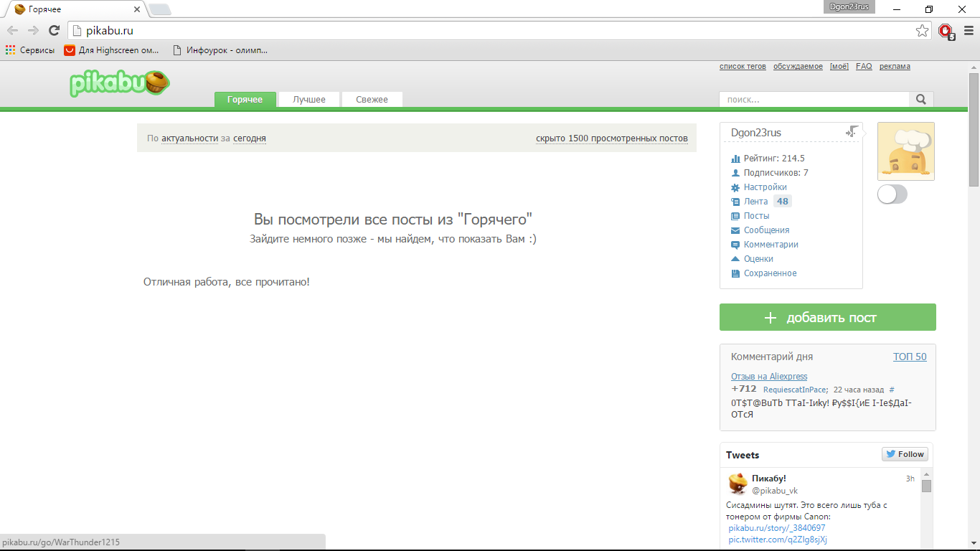Expand the сегодня time period selector

click(249, 138)
